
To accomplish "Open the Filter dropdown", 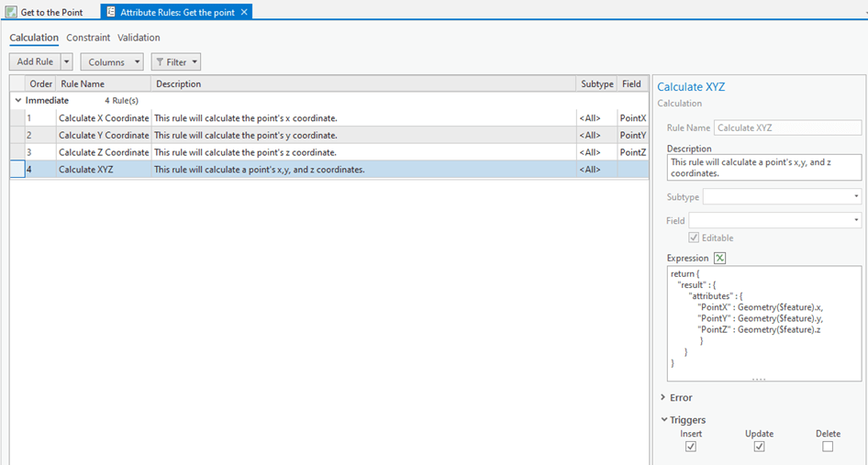I will (176, 62).
